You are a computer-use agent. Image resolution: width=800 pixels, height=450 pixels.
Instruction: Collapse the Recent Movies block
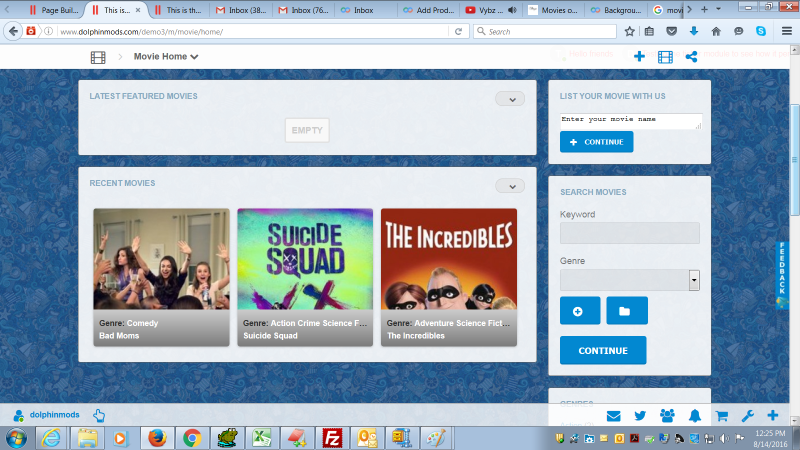(510, 186)
